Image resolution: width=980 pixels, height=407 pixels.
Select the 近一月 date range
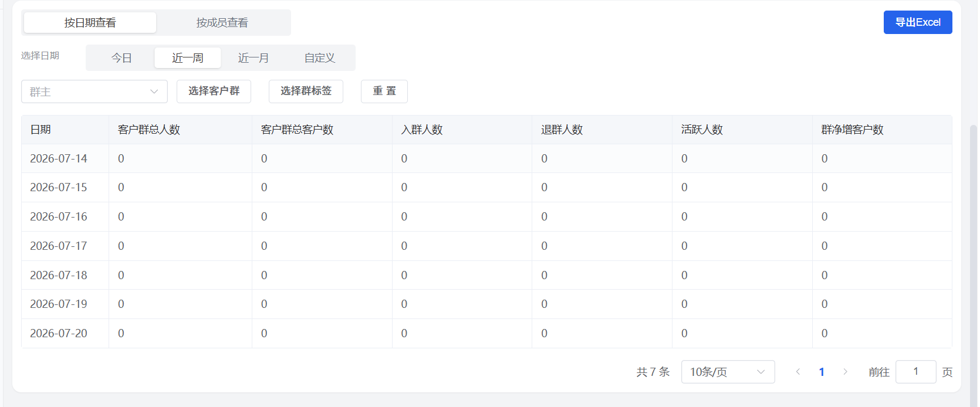pos(254,58)
